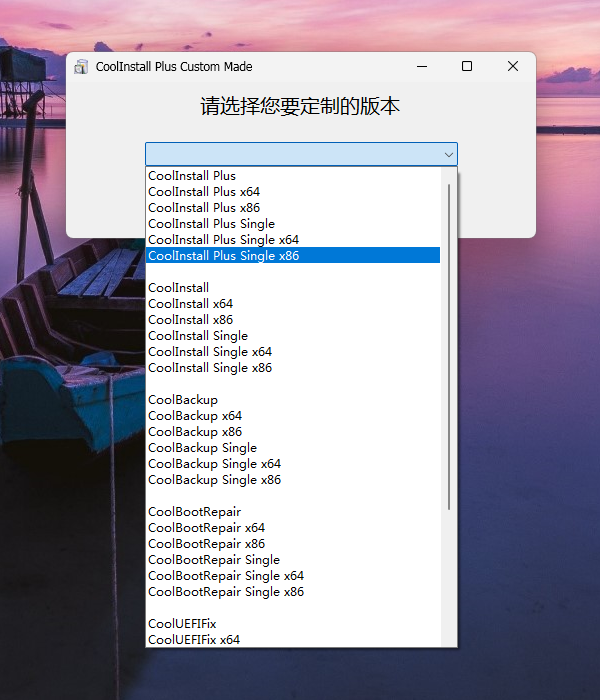Select CoolUEFIFix x64 at list bottom
The height and width of the screenshot is (700, 600).
[194, 640]
